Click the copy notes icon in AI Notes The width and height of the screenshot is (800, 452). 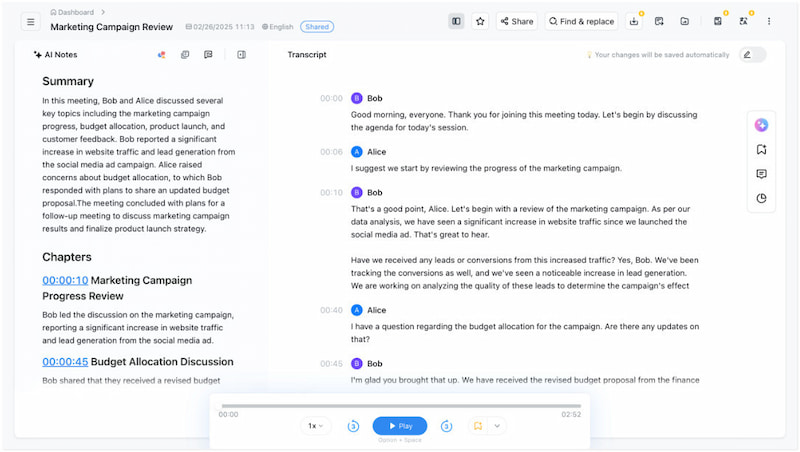tap(185, 55)
